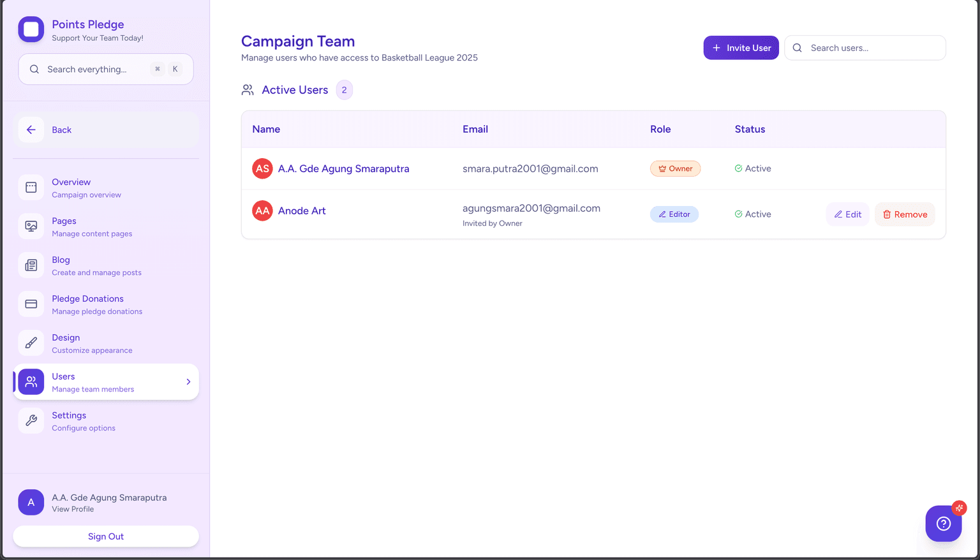Open Pledge Donations menu item
Screen dimensions: 980x560
tap(87, 304)
